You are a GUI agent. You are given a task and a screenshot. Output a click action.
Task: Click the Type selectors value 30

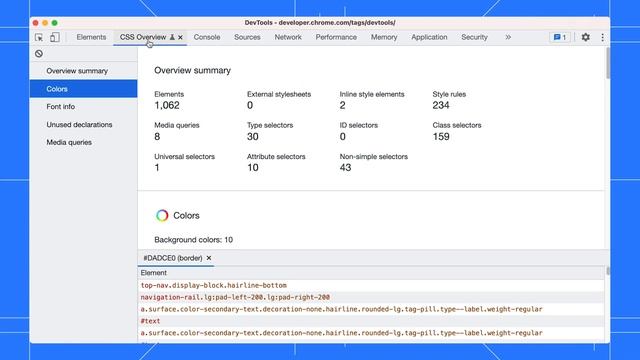[x=253, y=136]
